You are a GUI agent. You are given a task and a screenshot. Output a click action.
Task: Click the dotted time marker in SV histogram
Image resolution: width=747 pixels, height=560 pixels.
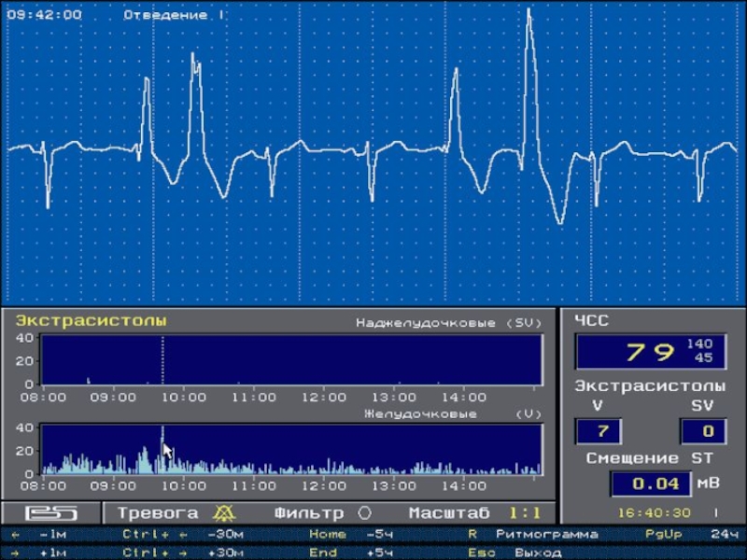[x=162, y=360]
